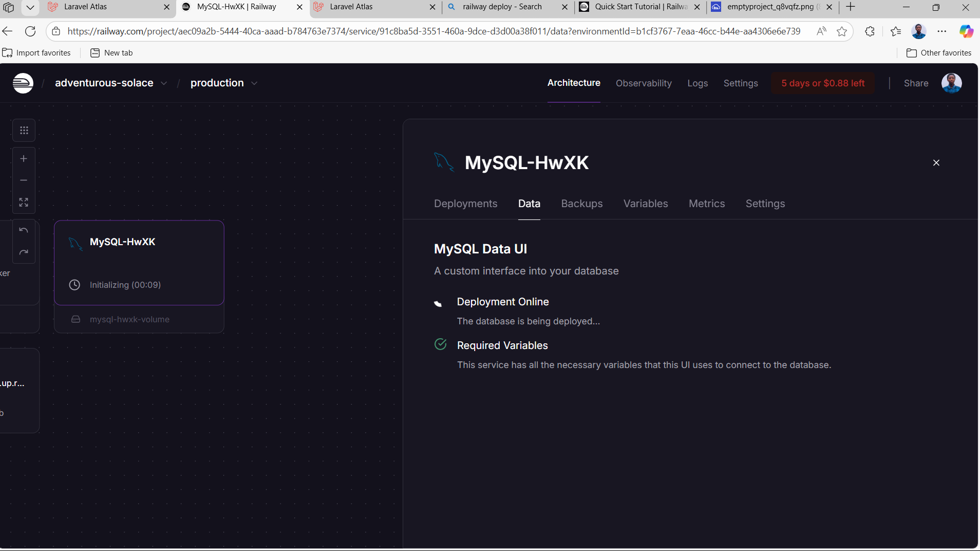Open the Observability page
980x551 pixels.
[x=644, y=83]
